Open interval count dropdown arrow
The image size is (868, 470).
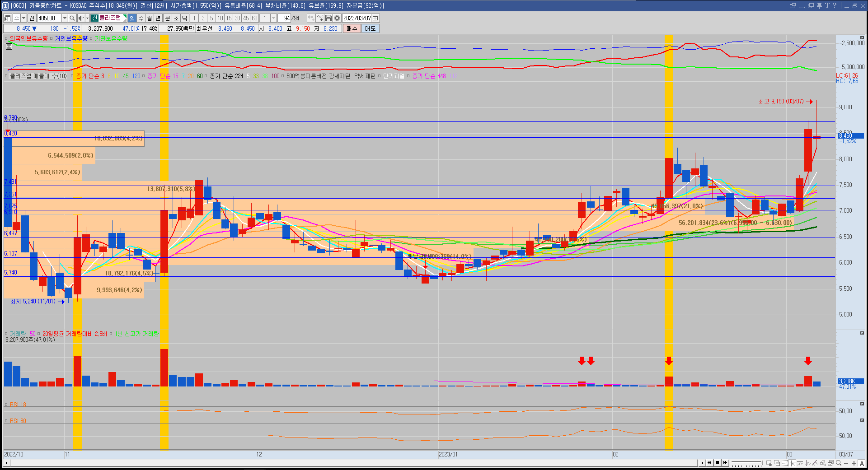[x=273, y=18]
